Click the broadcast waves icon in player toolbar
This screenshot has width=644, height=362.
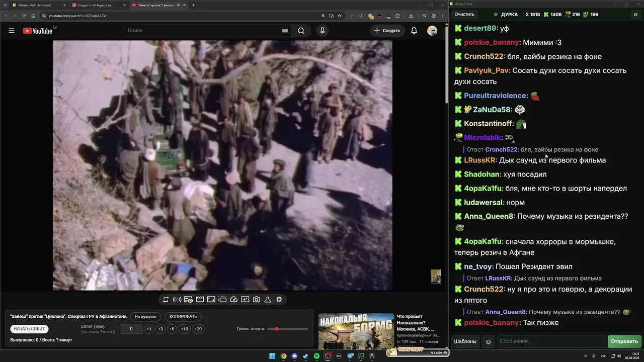click(177, 300)
